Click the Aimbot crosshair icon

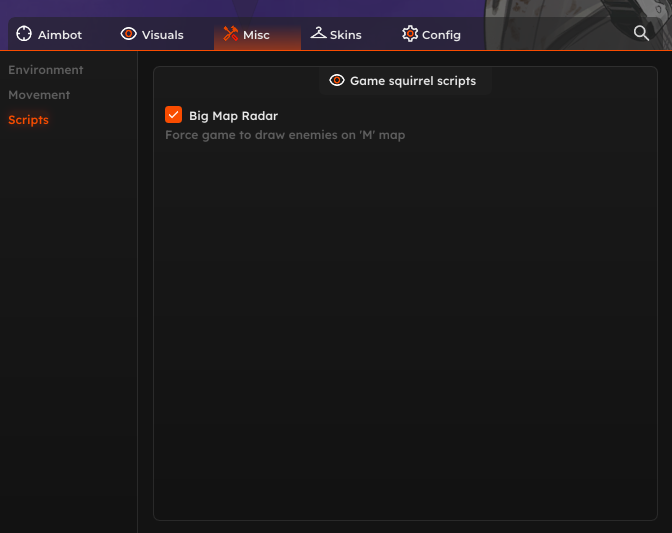pos(24,34)
